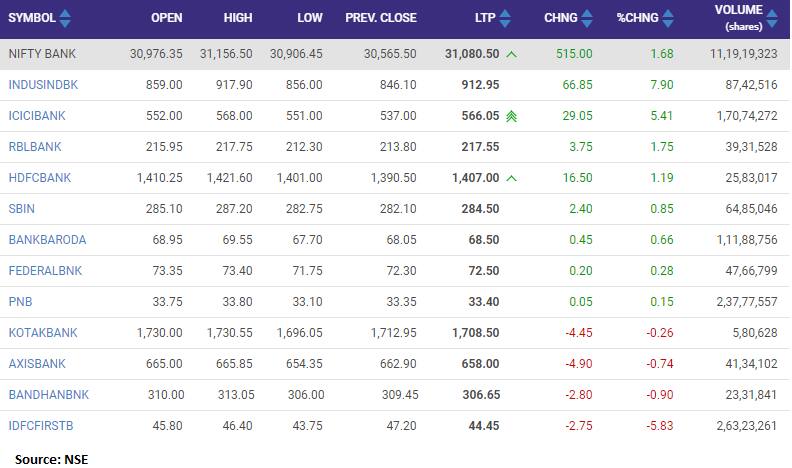Sort table by SYMBOL column arrows
Viewport: 792px width, 468px height.
65,18
